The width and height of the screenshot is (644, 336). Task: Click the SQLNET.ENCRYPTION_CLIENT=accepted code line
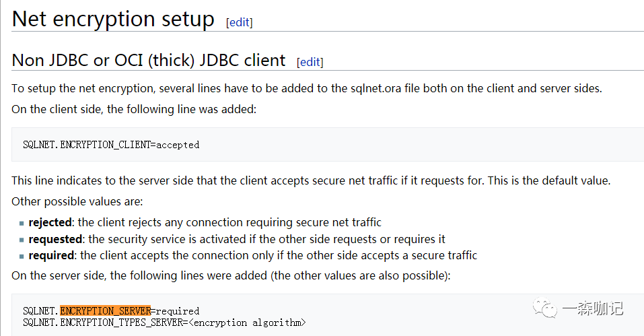coord(111,145)
